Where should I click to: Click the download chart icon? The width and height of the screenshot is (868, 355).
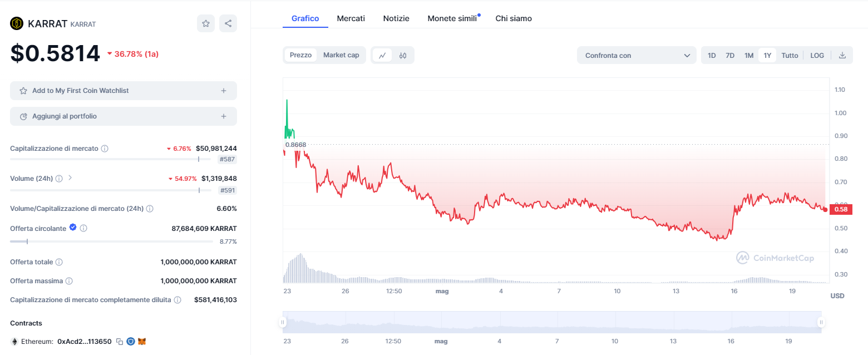point(842,55)
